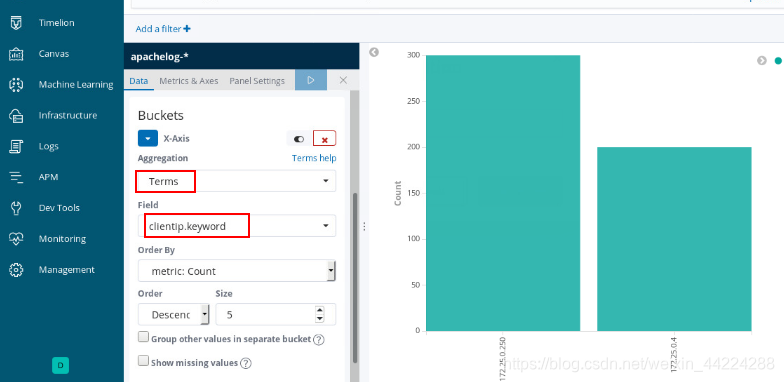Open the Machine Learning menu label
This screenshot has height=382, width=784.
[x=76, y=84]
